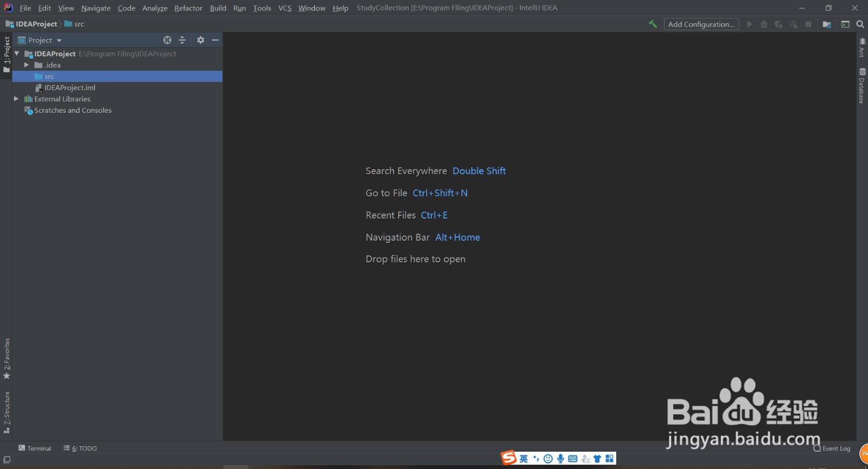Viewport: 868px width, 469px height.
Task: Click the Profiler run icon with clock
Action: [x=794, y=24]
